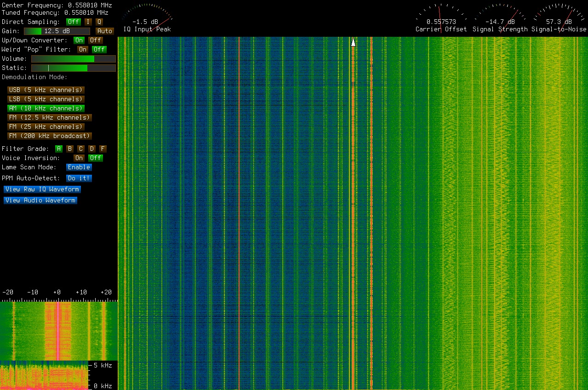588x390 pixels.
Task: Adjust the Gain slider at 12.5 dB
Action: click(x=57, y=31)
